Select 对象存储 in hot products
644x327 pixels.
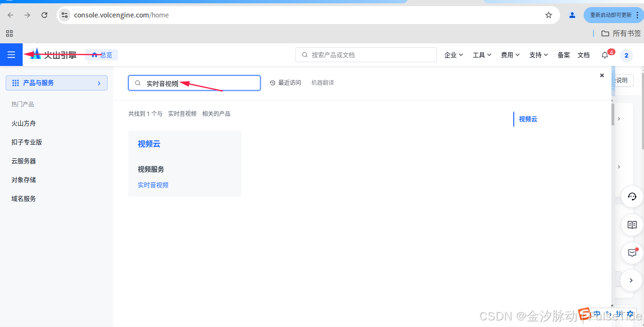coord(24,180)
